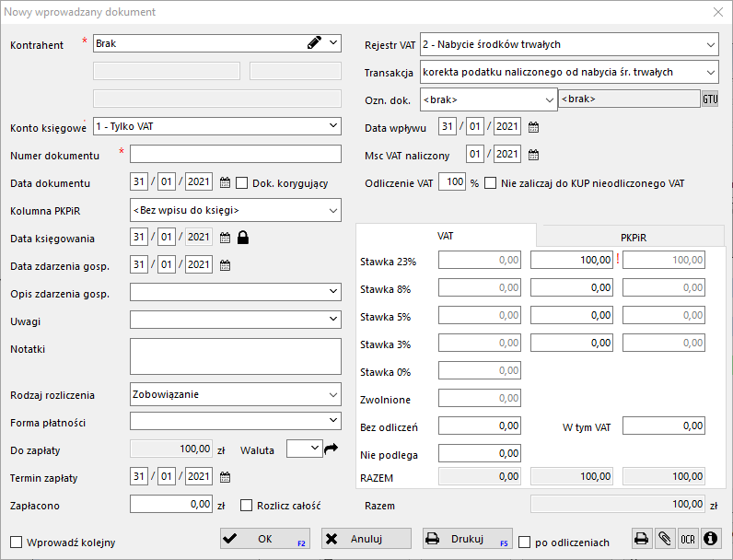Expand the Rodzaj rozliczenia dropdown
Image resolution: width=733 pixels, height=560 pixels.
click(236, 394)
